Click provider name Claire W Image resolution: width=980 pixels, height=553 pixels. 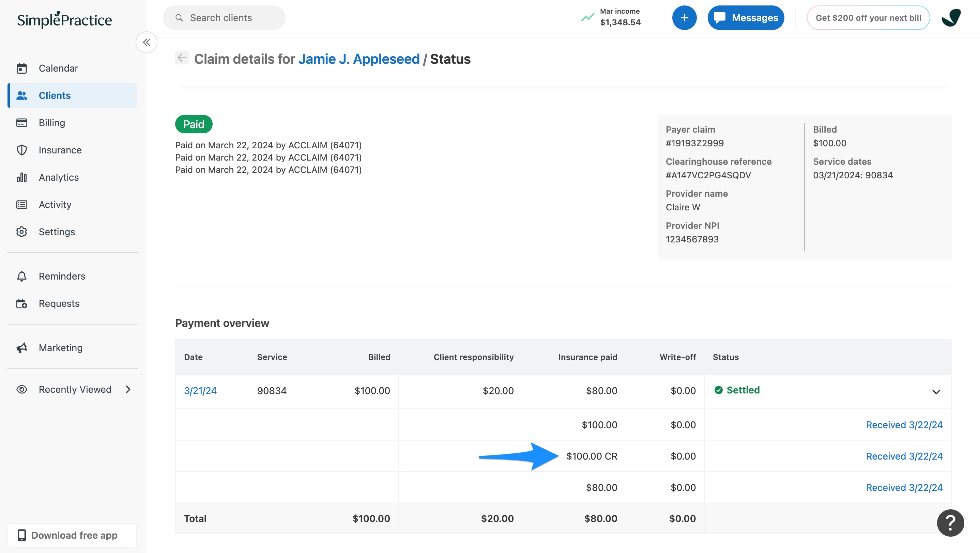click(683, 207)
